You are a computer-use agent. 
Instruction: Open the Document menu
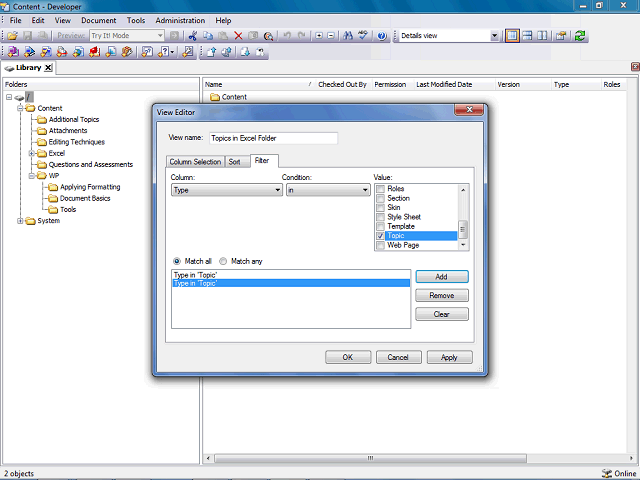pyautogui.click(x=98, y=20)
